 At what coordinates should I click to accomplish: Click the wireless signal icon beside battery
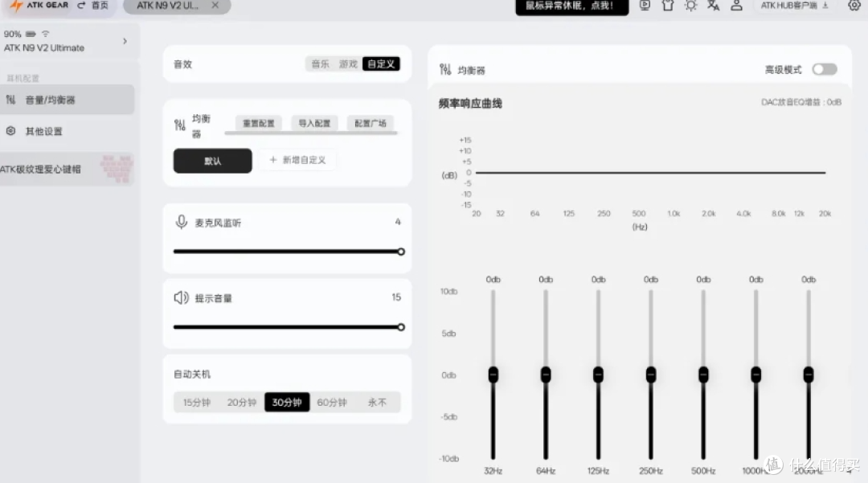click(x=45, y=35)
